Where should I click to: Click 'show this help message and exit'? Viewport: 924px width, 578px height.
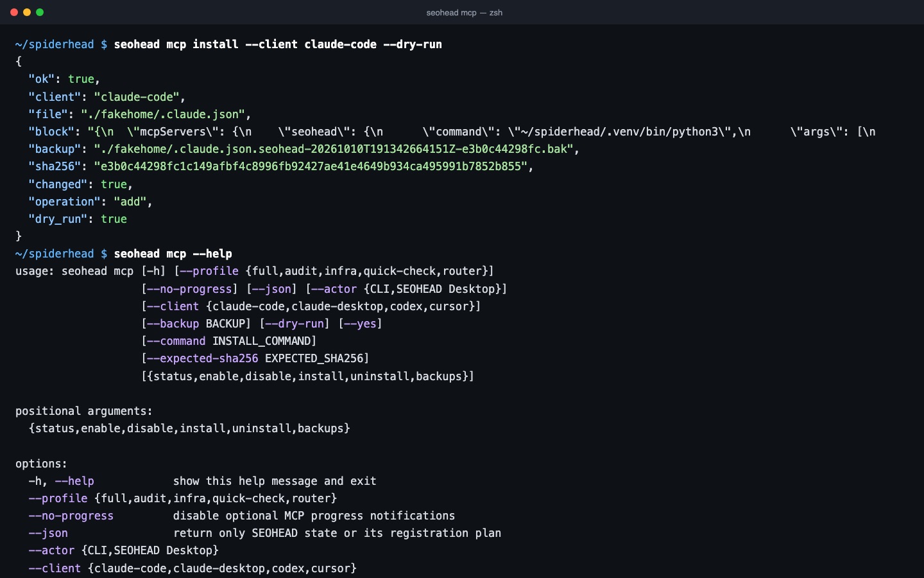pyautogui.click(x=275, y=481)
